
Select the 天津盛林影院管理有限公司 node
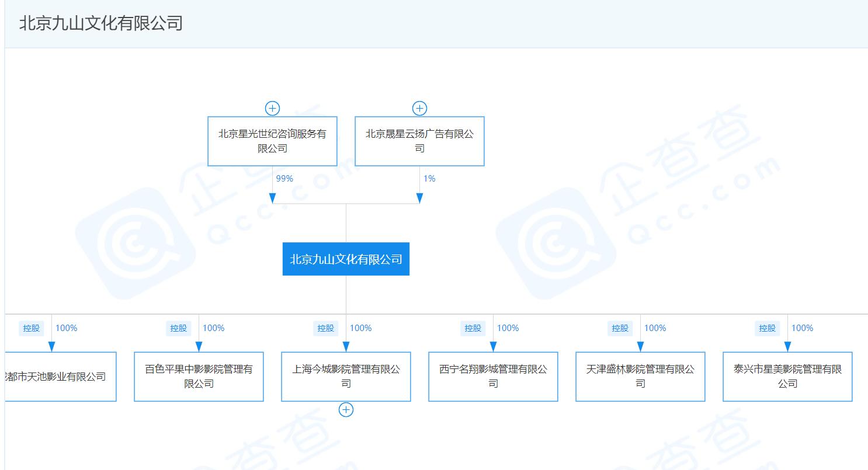pyautogui.click(x=640, y=376)
